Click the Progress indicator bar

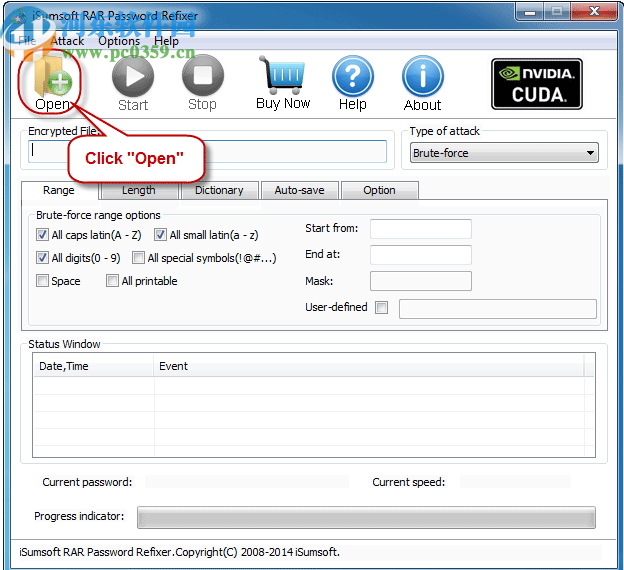coord(366,517)
